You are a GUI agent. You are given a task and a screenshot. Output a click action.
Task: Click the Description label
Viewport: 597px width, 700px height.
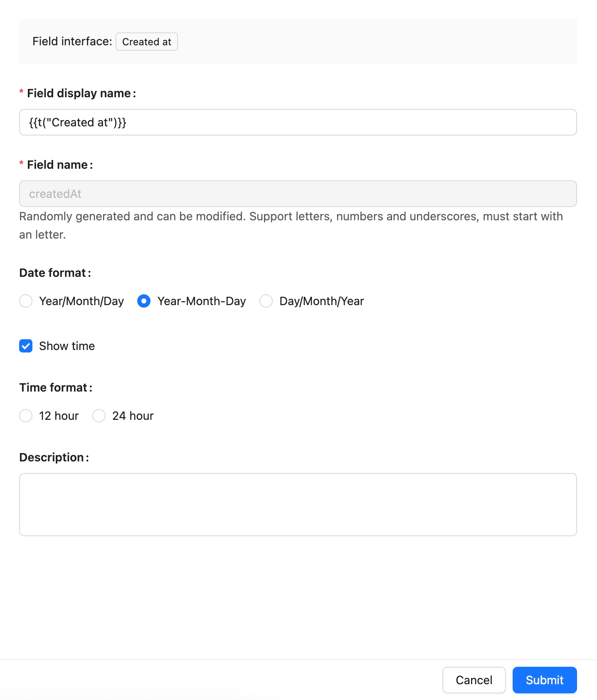52,457
